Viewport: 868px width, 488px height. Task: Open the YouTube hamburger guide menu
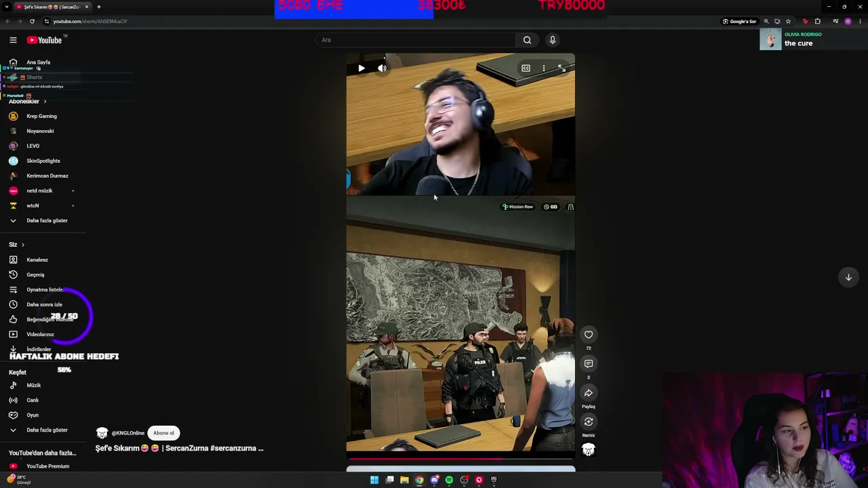pos(13,40)
